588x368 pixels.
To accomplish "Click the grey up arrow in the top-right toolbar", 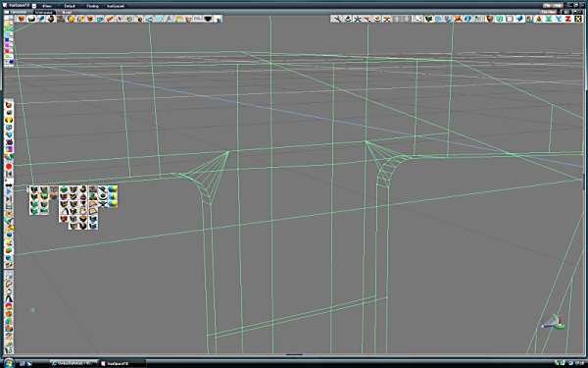I will (x=397, y=19).
